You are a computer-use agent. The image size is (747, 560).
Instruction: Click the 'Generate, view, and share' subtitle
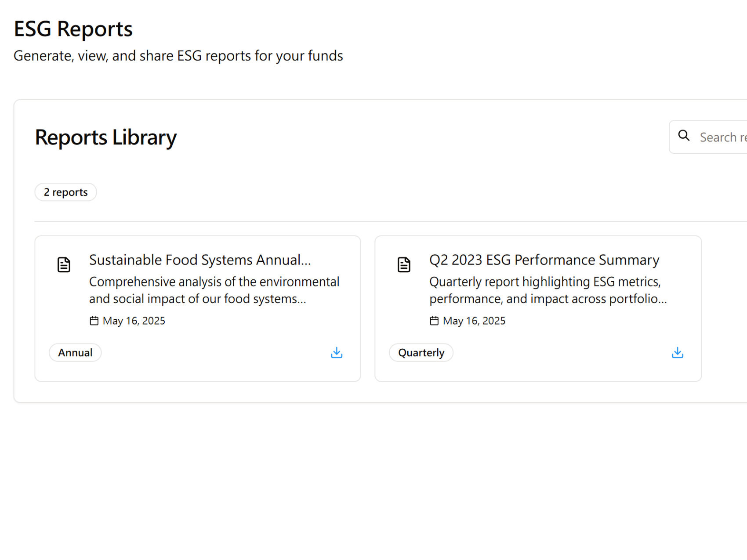[178, 56]
